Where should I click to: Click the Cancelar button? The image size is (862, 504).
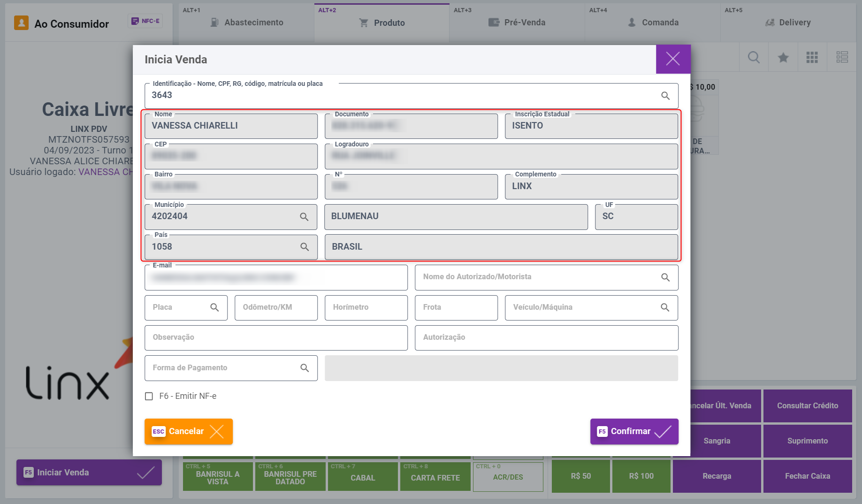(189, 431)
